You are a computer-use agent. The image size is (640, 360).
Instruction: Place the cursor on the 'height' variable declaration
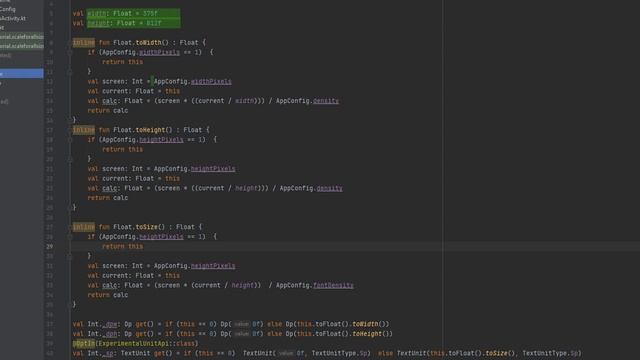tap(98, 23)
